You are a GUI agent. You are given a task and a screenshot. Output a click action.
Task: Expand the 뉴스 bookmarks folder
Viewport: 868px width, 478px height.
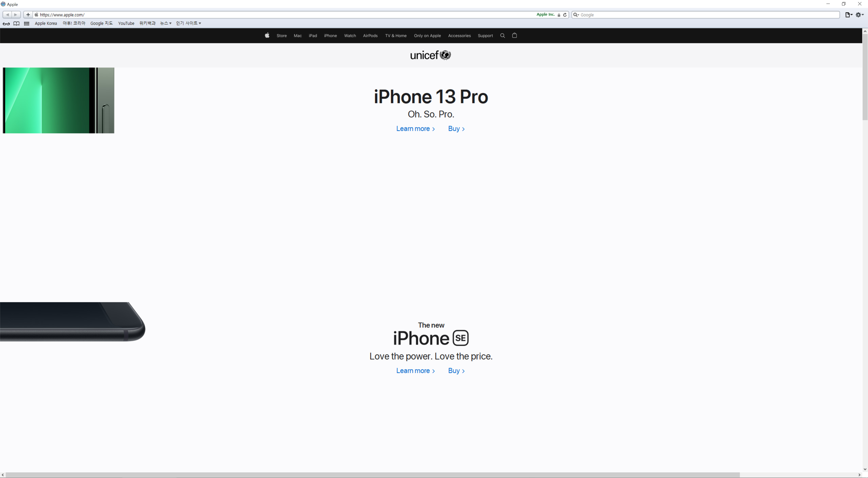pos(165,23)
